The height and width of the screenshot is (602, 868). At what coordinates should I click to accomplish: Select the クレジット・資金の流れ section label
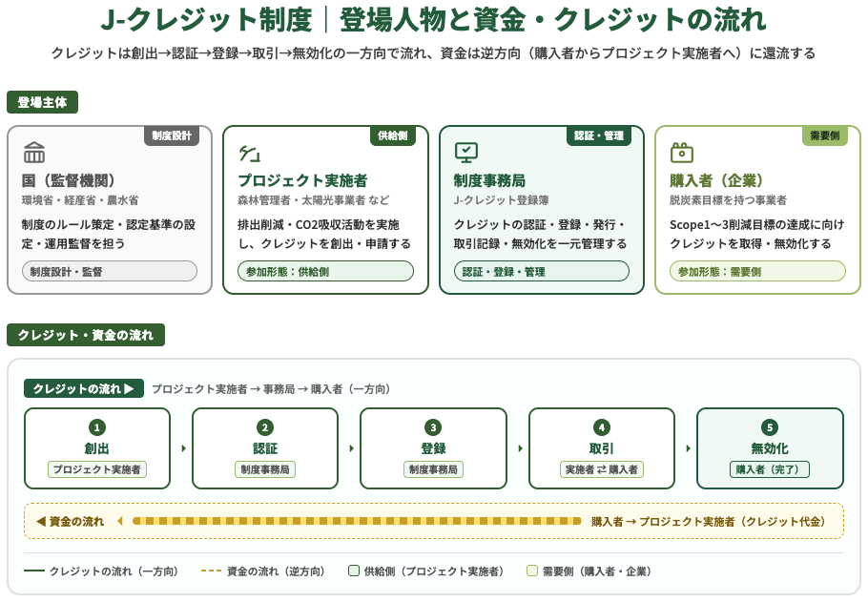click(x=86, y=335)
